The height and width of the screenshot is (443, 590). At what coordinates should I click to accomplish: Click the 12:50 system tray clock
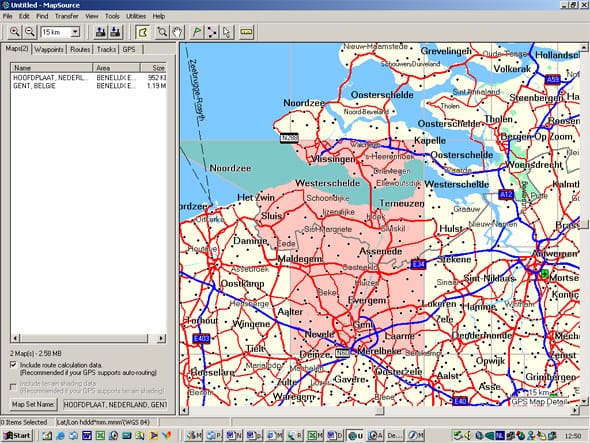click(573, 436)
